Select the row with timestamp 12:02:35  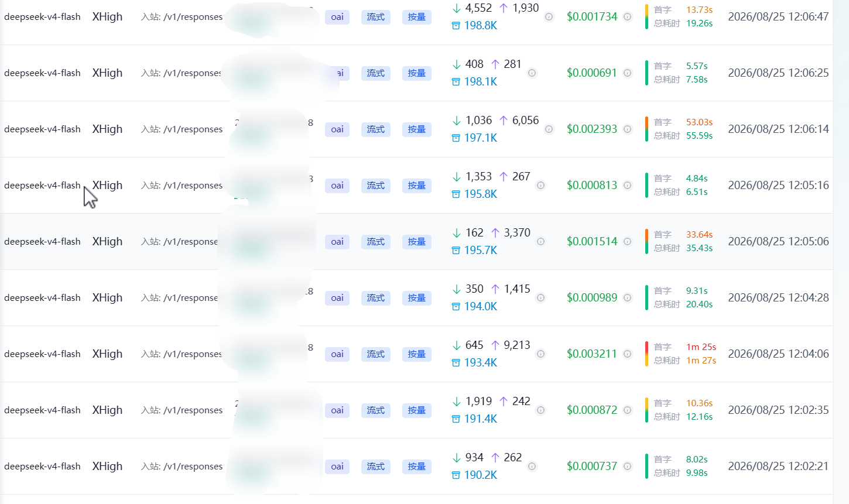[x=416, y=410]
